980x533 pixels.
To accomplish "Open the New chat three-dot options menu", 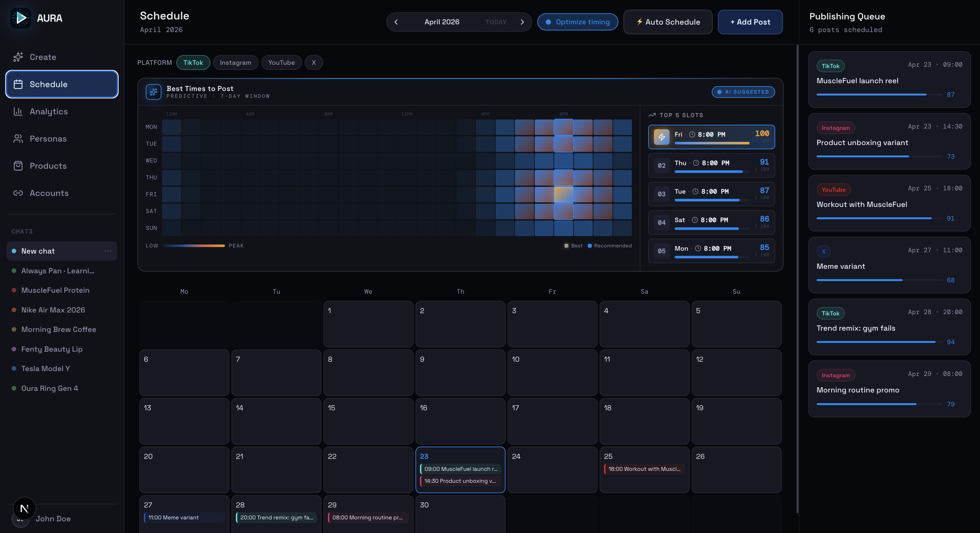I will point(108,251).
